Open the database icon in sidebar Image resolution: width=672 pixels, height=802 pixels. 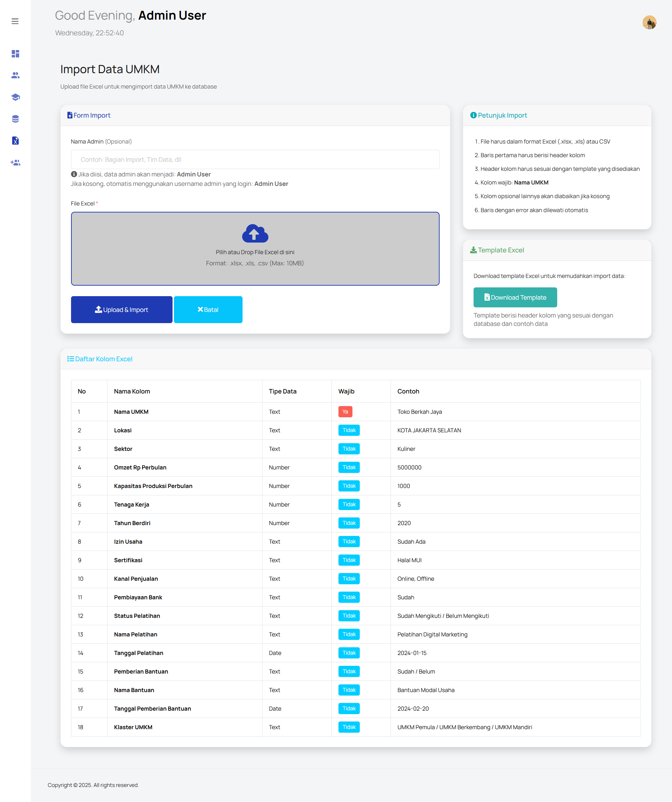pos(15,119)
